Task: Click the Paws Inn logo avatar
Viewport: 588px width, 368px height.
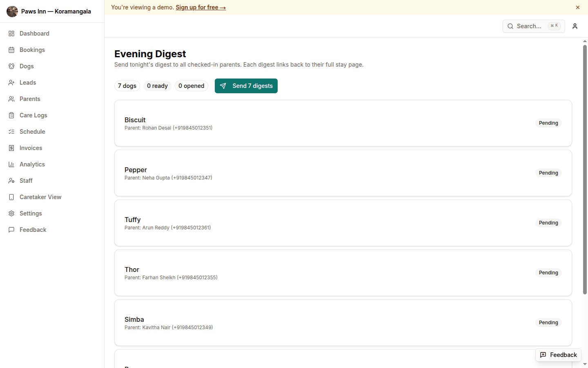Action: 12,11
